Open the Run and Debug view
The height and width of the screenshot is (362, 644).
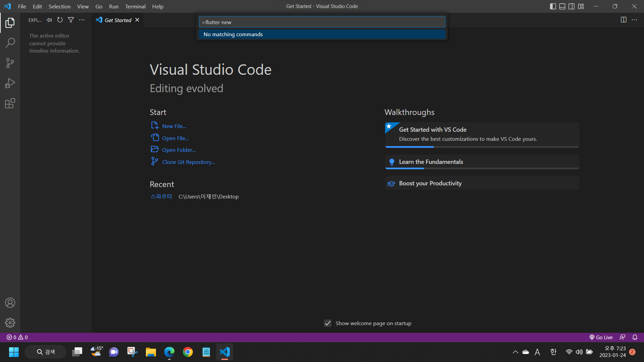point(10,83)
